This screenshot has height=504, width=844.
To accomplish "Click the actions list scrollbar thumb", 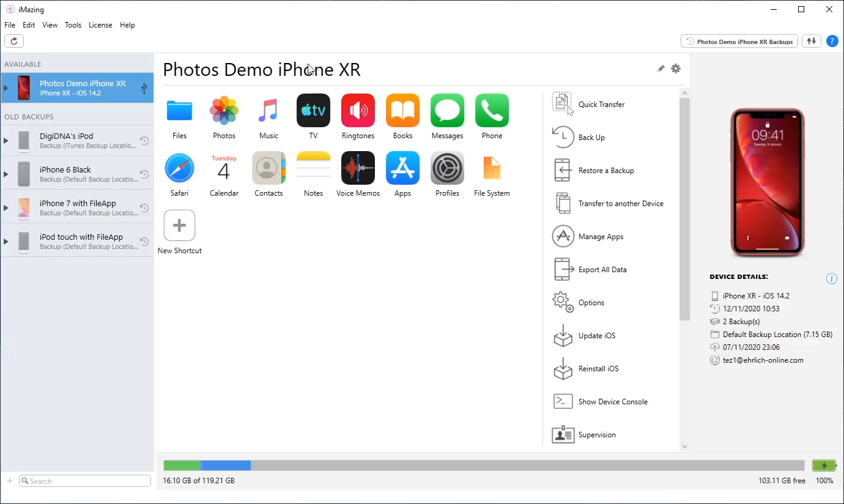I will 684,209.
